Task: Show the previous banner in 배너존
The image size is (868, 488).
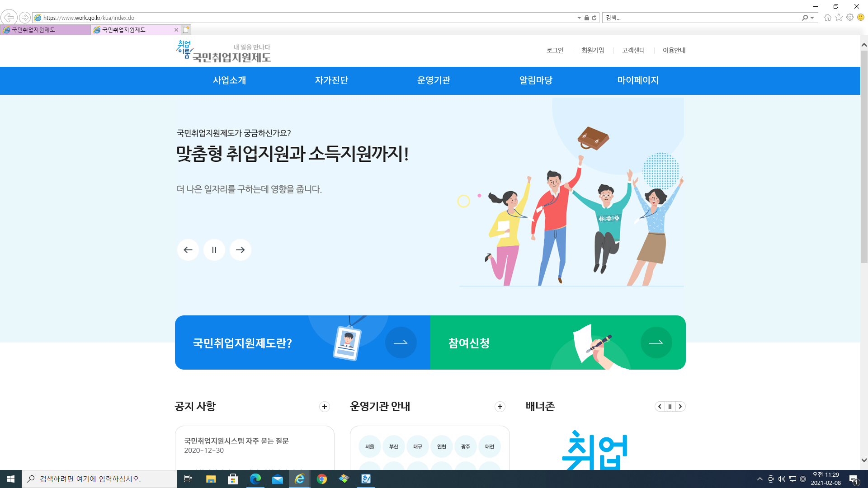Action: (660, 407)
